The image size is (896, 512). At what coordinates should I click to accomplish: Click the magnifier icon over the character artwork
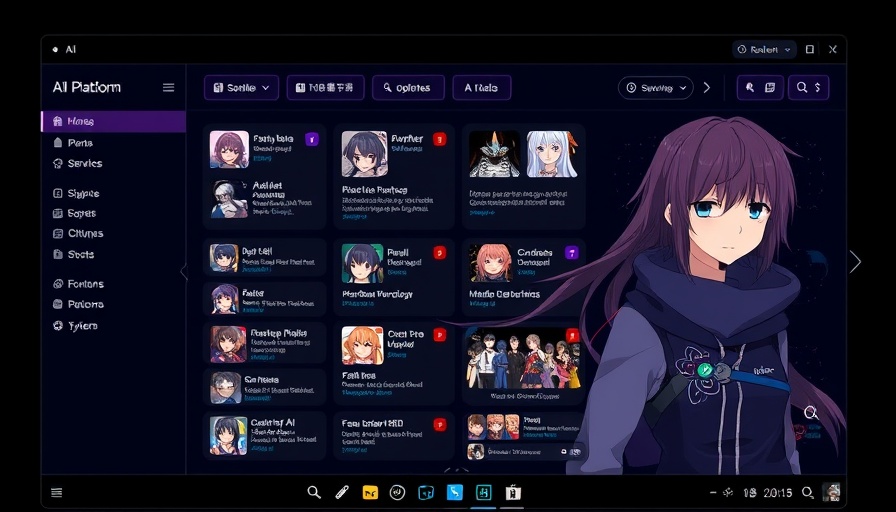pos(810,412)
